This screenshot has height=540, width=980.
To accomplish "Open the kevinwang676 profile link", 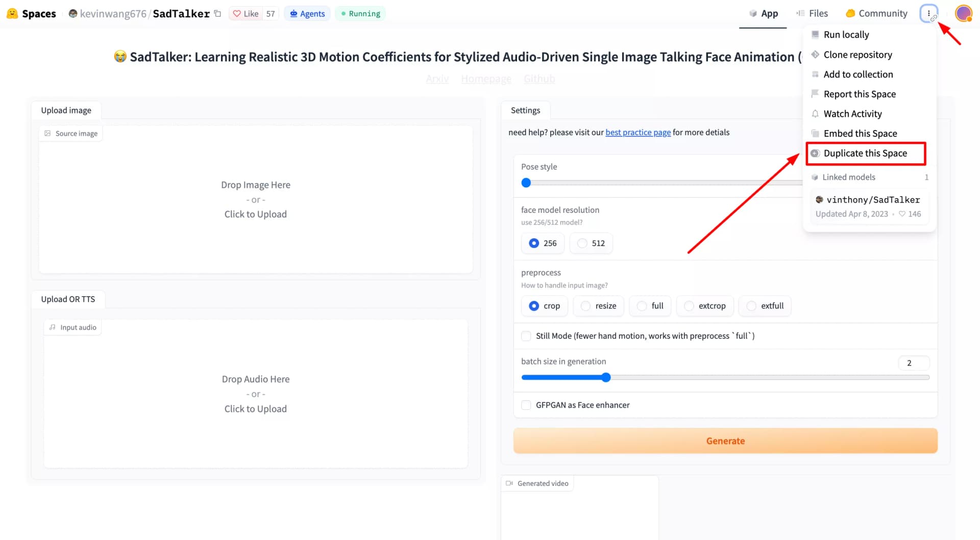I will (113, 14).
